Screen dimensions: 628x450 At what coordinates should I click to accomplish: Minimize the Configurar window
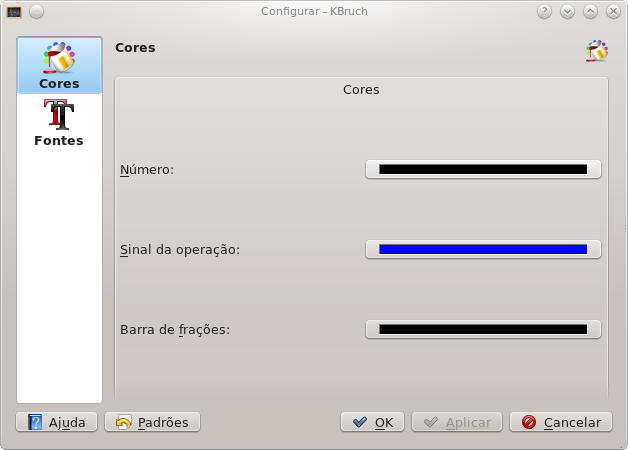(567, 12)
